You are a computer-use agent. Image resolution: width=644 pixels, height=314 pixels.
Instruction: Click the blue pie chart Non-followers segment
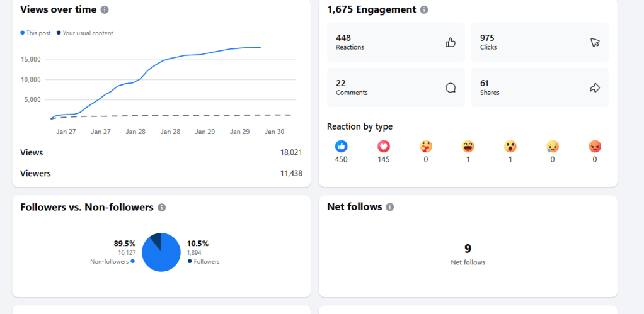coord(160,257)
